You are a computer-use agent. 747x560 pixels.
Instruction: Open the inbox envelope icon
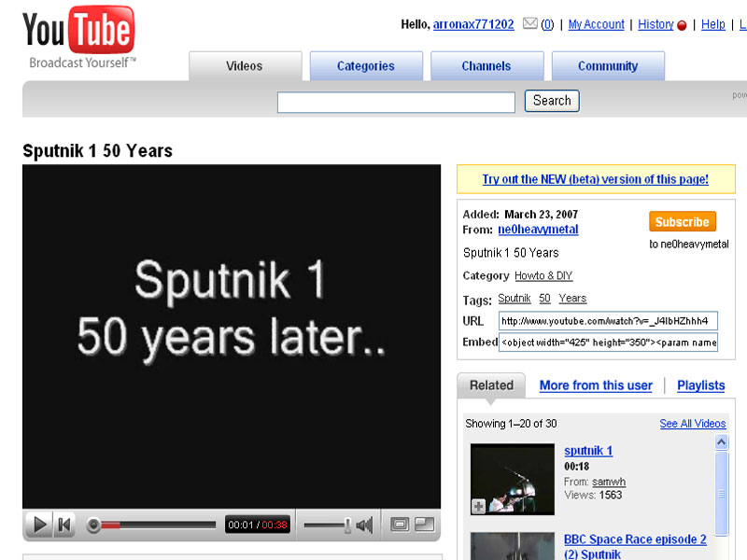(x=530, y=23)
